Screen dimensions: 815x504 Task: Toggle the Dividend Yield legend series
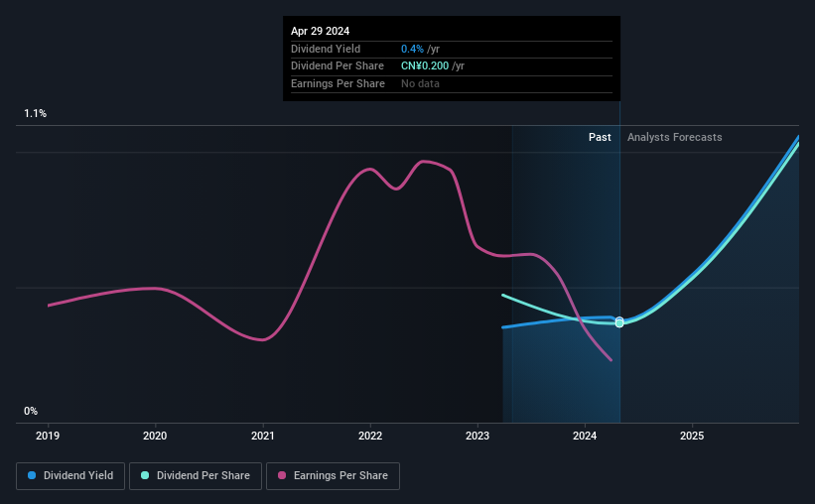[x=70, y=476]
